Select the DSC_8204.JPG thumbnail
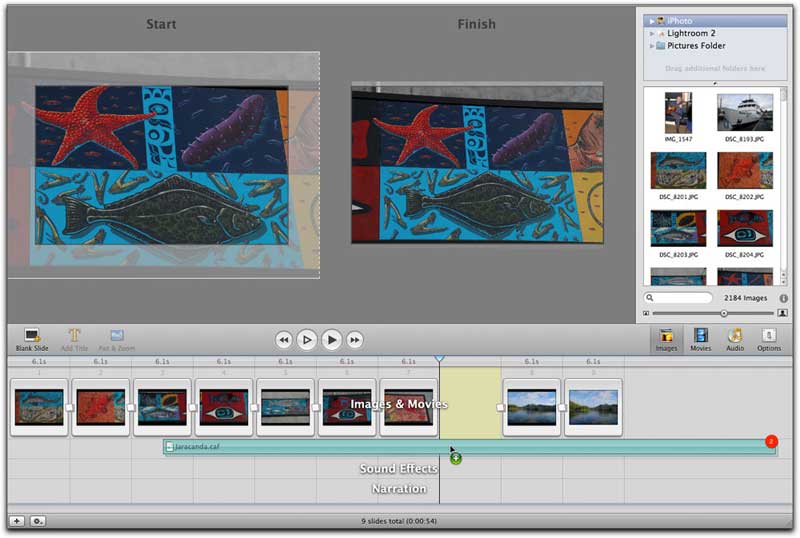Screen dimensions: 800x538 (x=744, y=229)
